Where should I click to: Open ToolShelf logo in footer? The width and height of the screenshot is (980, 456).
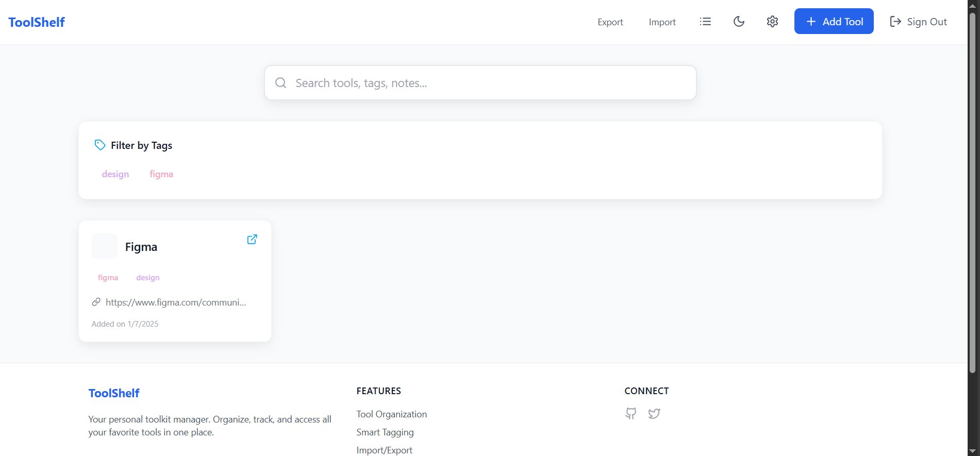114,393
